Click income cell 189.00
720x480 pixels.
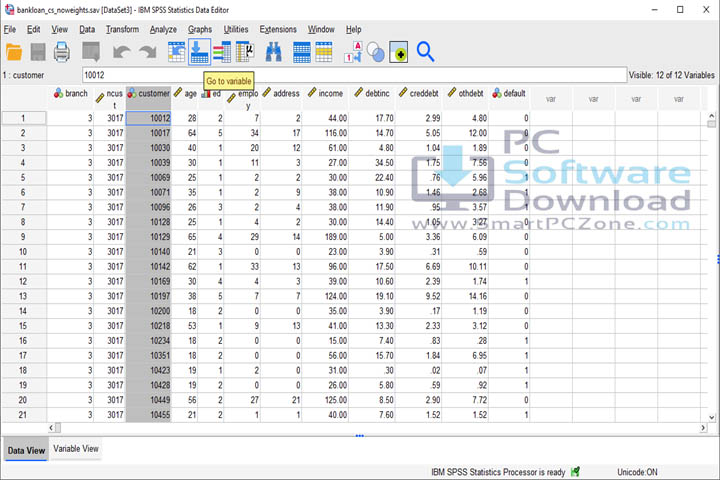pyautogui.click(x=326, y=237)
